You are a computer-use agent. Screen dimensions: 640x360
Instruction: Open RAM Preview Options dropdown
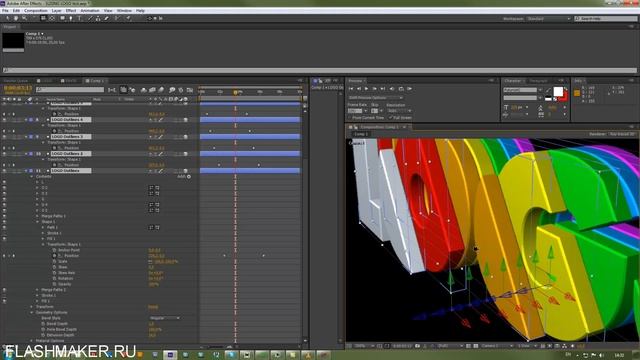(x=376, y=98)
